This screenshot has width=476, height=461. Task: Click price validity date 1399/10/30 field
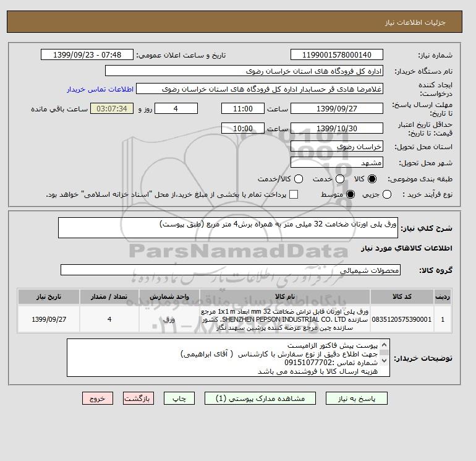pos(337,128)
